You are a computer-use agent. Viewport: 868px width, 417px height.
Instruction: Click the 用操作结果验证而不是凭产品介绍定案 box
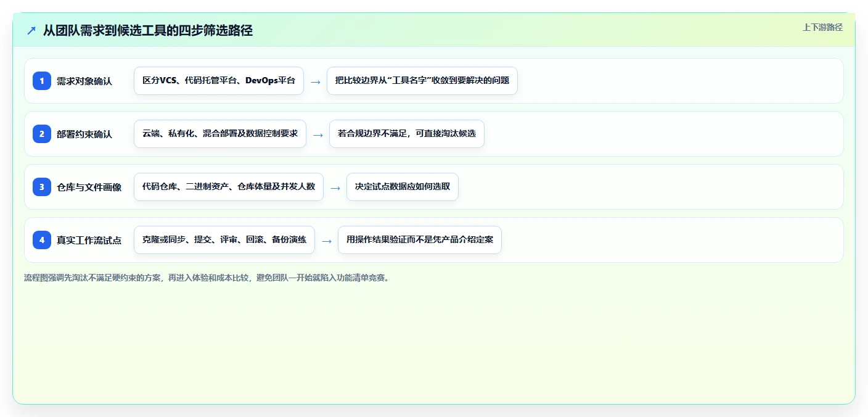420,240
